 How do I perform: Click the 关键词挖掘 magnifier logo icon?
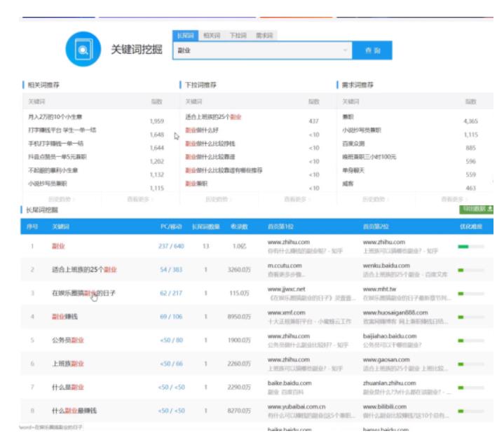pos(81,51)
